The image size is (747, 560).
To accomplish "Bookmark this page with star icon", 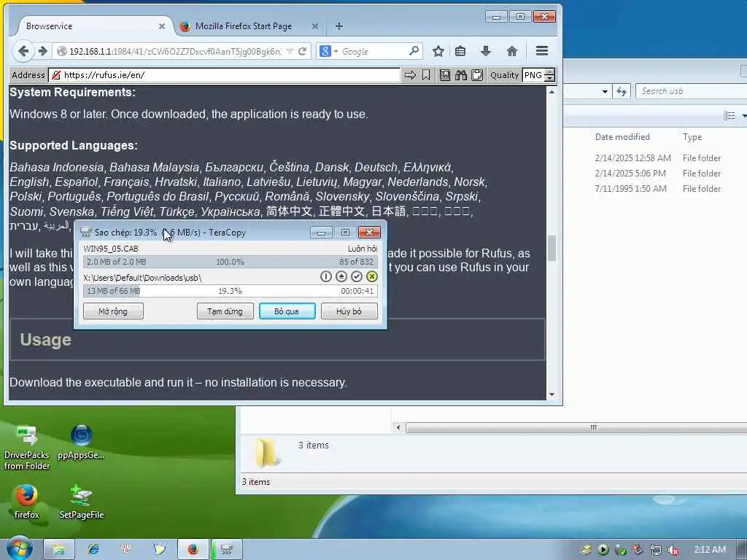I will [438, 51].
